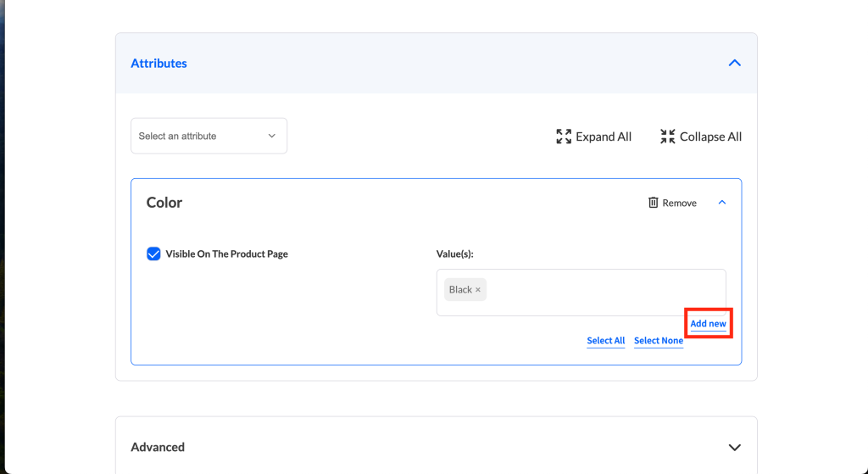
Task: Uncheck 'Visible On The Product Page'
Action: click(153, 254)
